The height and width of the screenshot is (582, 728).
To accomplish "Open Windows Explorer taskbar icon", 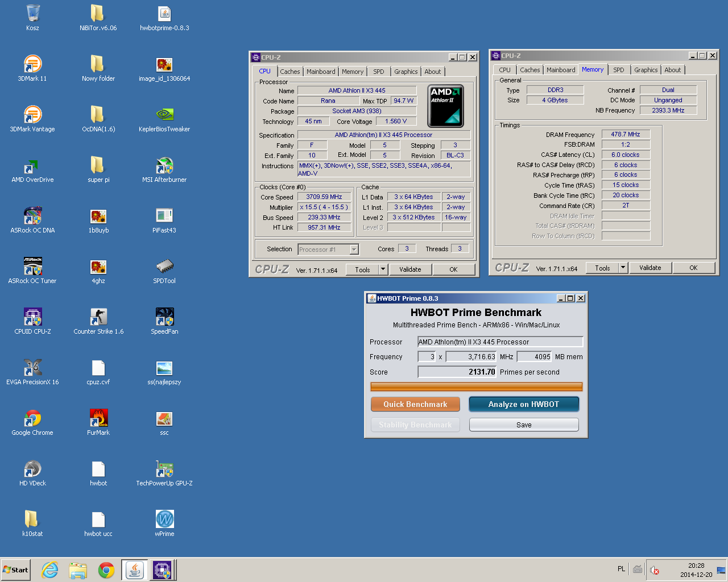I will coord(78,570).
